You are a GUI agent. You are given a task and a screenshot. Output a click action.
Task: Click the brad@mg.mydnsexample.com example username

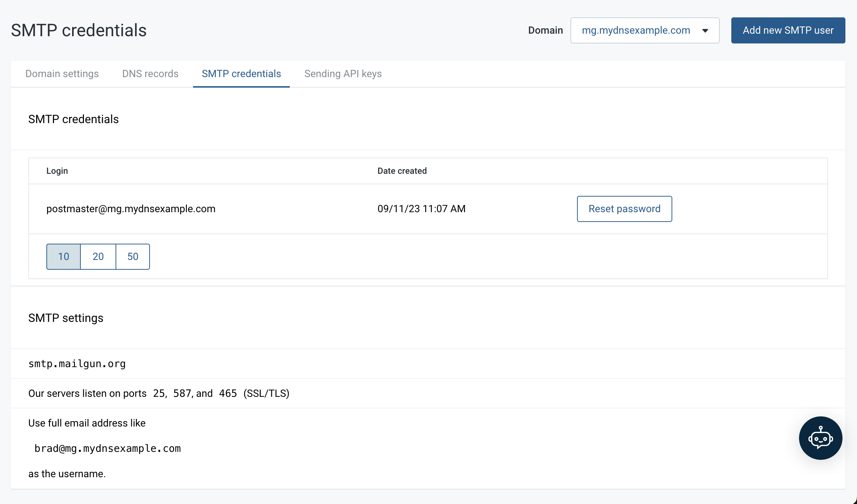click(x=107, y=448)
